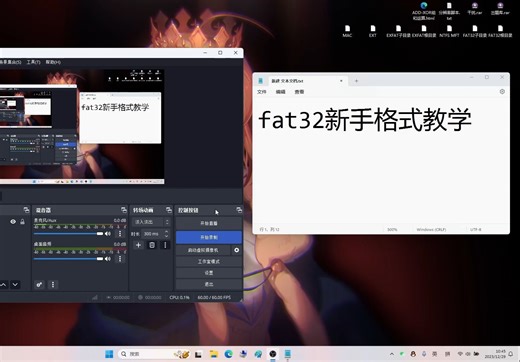Open the OBS Tools menu
The height and width of the screenshot is (362, 520).
tap(34, 62)
